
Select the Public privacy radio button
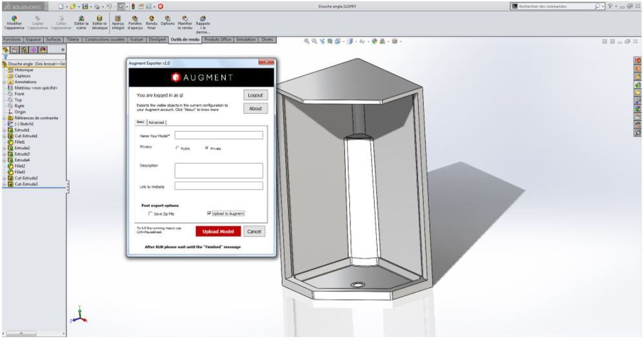click(x=177, y=148)
